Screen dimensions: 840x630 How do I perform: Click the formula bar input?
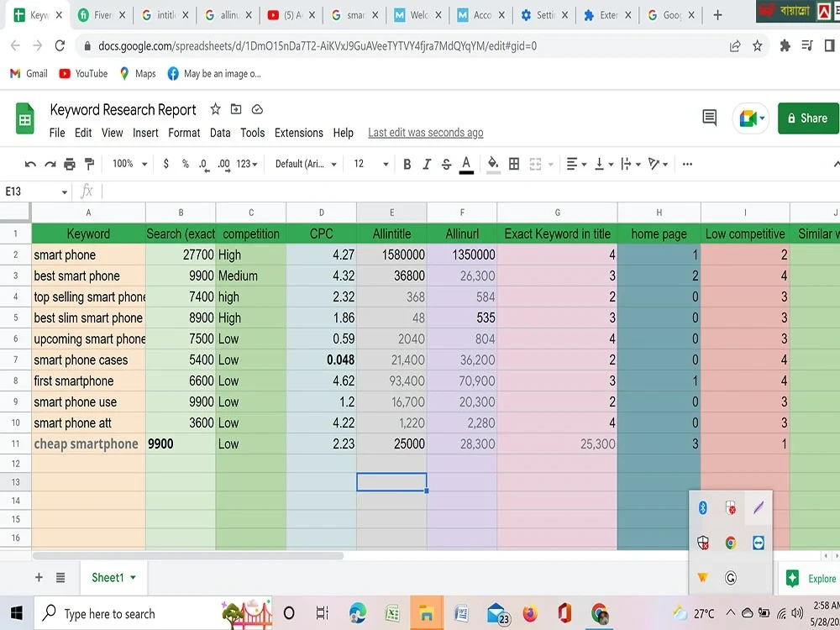click(471, 192)
